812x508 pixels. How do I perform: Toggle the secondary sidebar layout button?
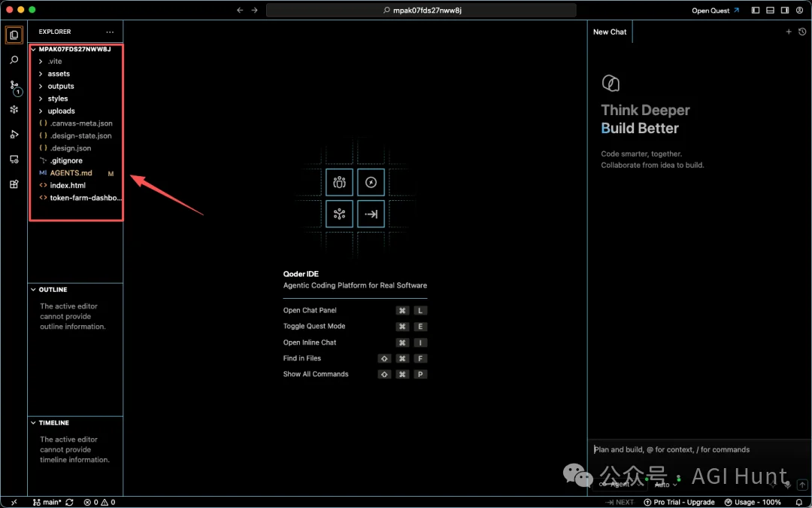[785, 11]
